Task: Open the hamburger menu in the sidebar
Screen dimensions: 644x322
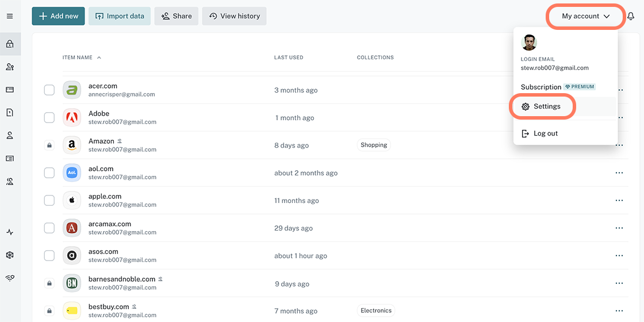Action: (x=10, y=16)
